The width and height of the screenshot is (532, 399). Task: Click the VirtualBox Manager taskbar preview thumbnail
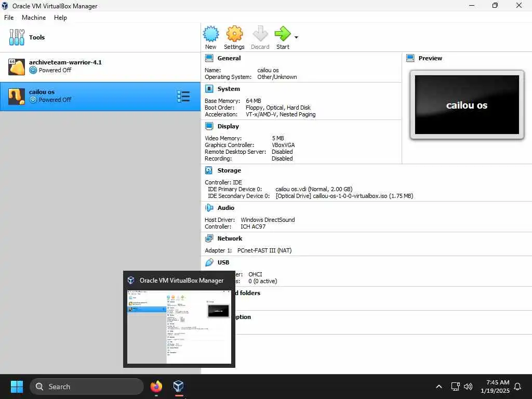pos(179,327)
